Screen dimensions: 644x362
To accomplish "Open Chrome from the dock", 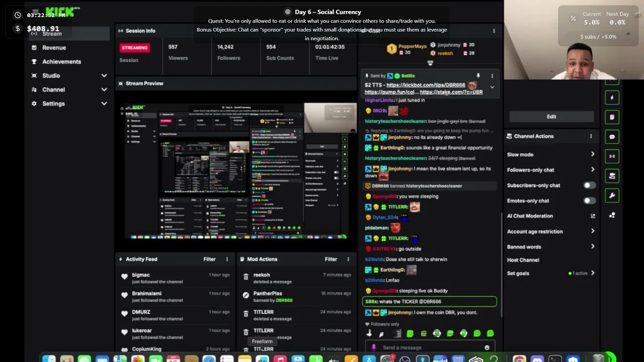I will point(519,359).
